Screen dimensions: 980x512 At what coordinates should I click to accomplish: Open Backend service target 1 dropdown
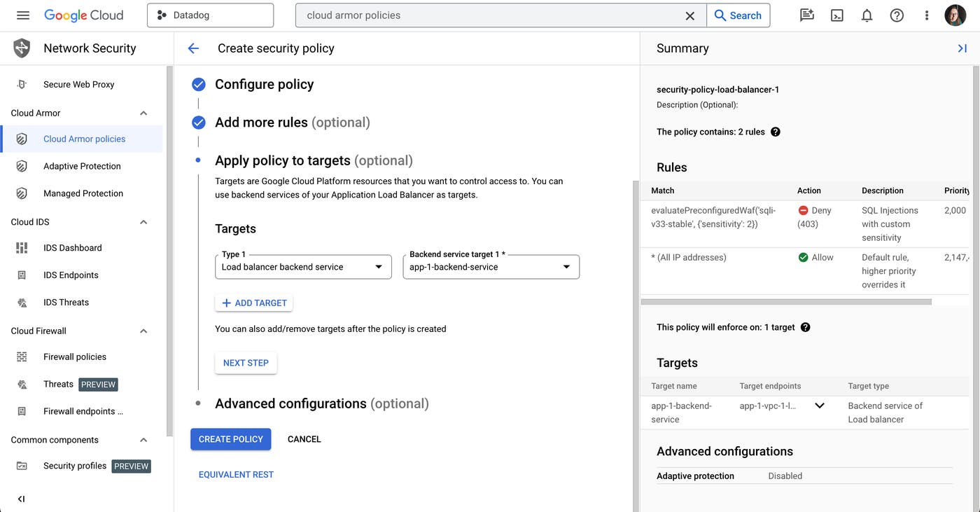tap(491, 267)
